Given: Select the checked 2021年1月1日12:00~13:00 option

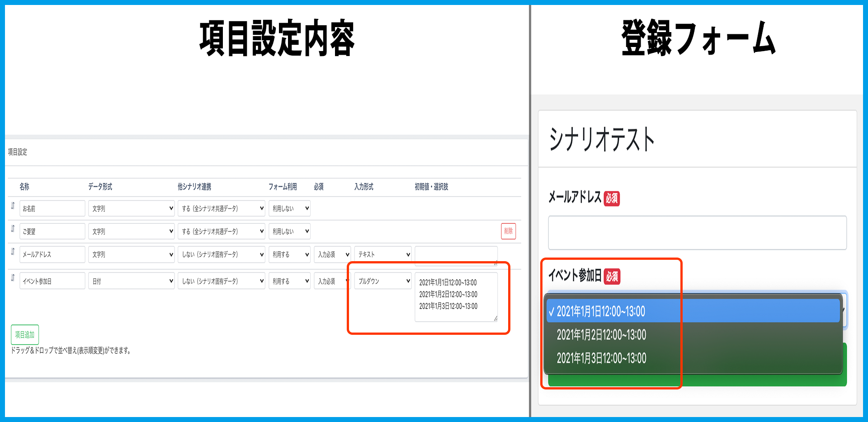Looking at the screenshot, I should click(601, 311).
